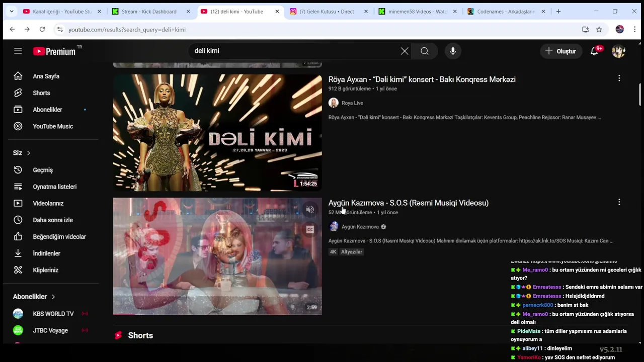Open the notifications bell
644x362 pixels.
click(x=595, y=51)
